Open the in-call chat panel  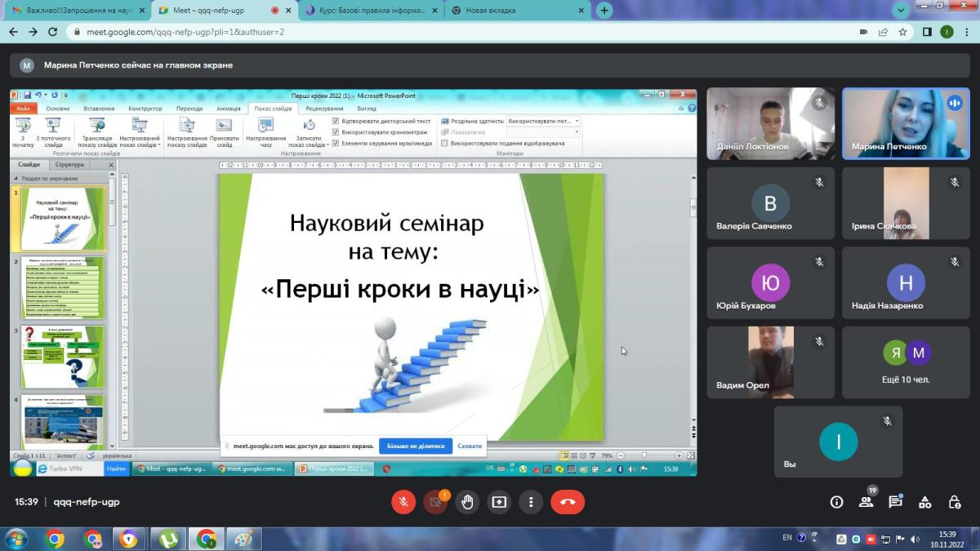pyautogui.click(x=895, y=502)
